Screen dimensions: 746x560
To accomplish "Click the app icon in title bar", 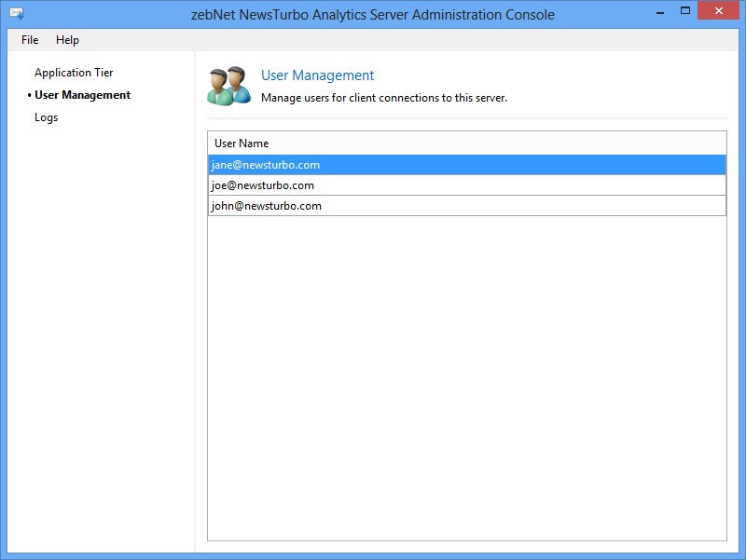I will 17,14.
